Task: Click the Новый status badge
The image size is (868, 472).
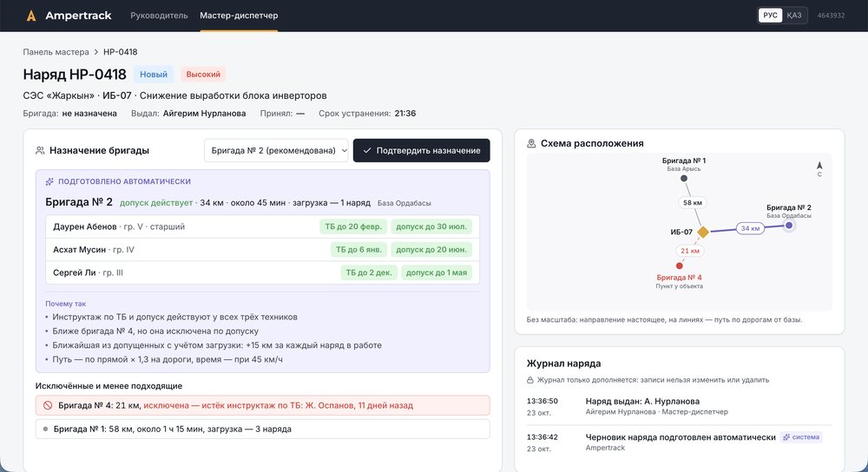Action: point(154,74)
